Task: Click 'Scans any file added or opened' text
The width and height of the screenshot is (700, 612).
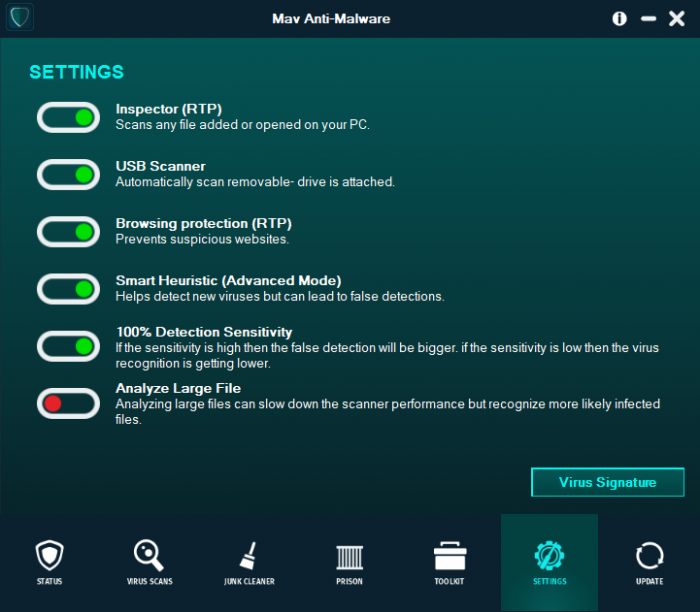Action: pyautogui.click(x=242, y=125)
